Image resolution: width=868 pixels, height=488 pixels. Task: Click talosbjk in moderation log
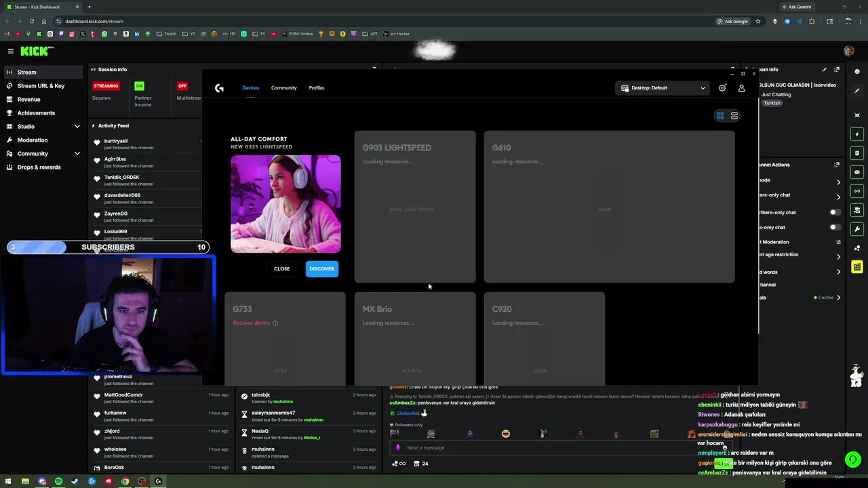[x=260, y=395]
